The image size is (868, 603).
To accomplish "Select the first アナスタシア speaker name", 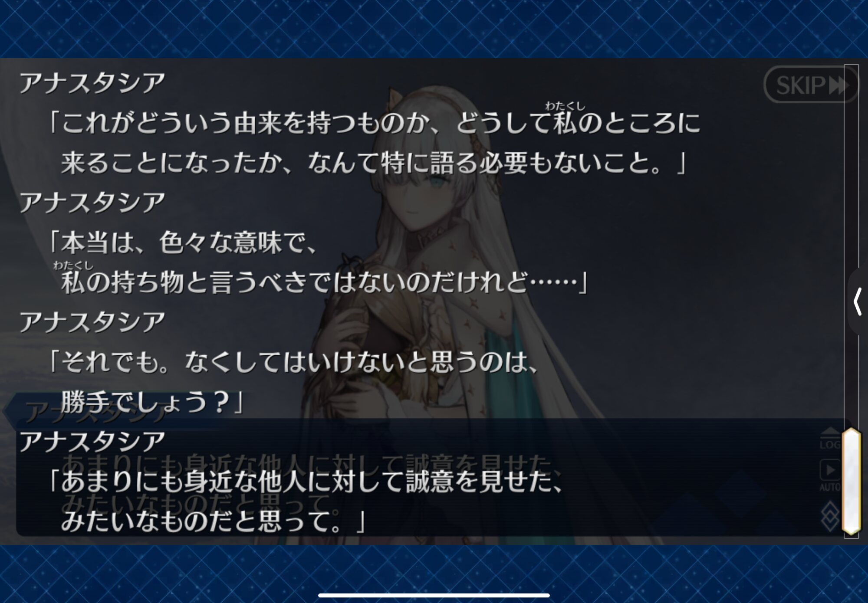I will tap(92, 83).
